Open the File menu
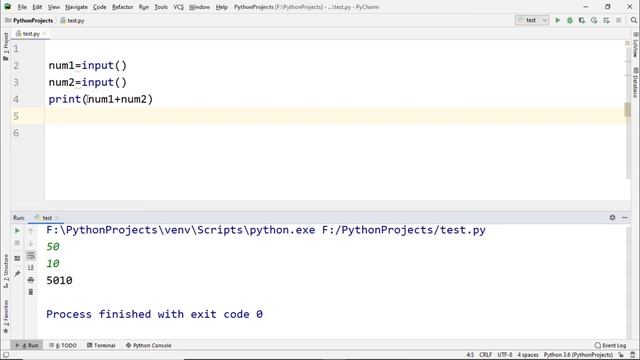640x360 pixels. [22, 7]
